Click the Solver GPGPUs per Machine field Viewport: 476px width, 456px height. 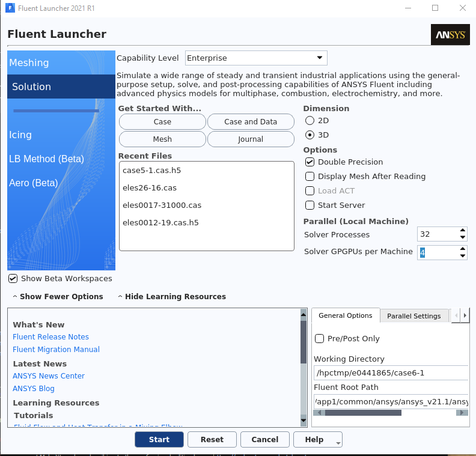(x=438, y=252)
